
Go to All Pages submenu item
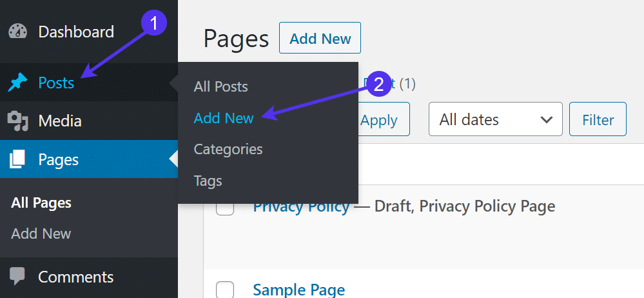(41, 203)
